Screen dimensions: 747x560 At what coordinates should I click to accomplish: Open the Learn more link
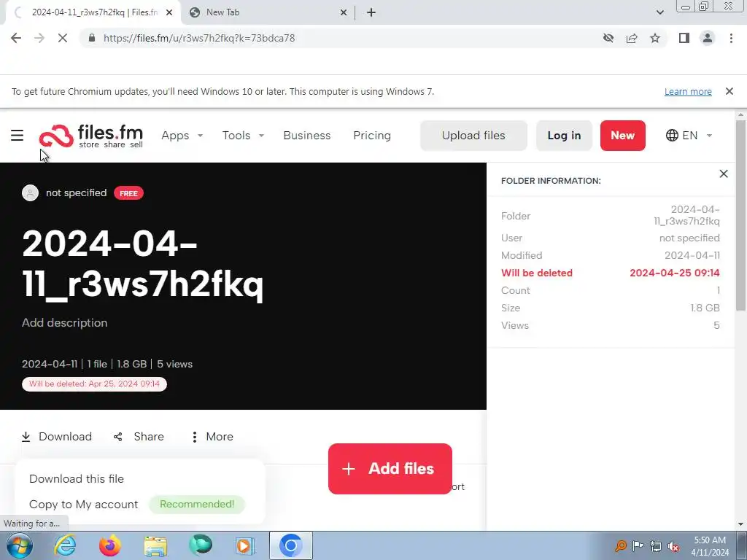[688, 91]
